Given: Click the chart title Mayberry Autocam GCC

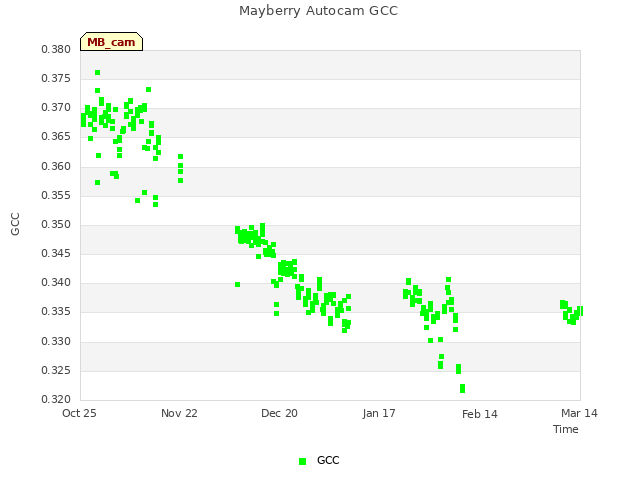Looking at the screenshot, I should tap(318, 11).
